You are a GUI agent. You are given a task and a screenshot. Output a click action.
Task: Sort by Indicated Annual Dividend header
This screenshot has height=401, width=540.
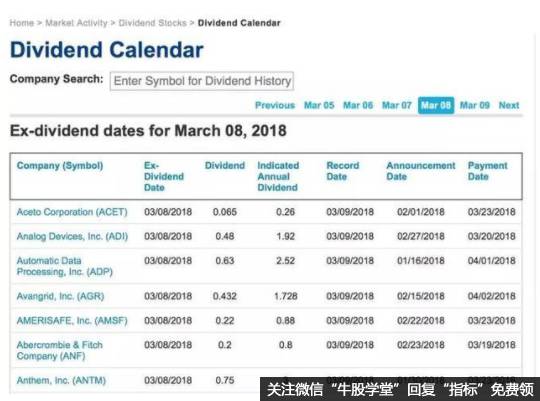(x=278, y=176)
